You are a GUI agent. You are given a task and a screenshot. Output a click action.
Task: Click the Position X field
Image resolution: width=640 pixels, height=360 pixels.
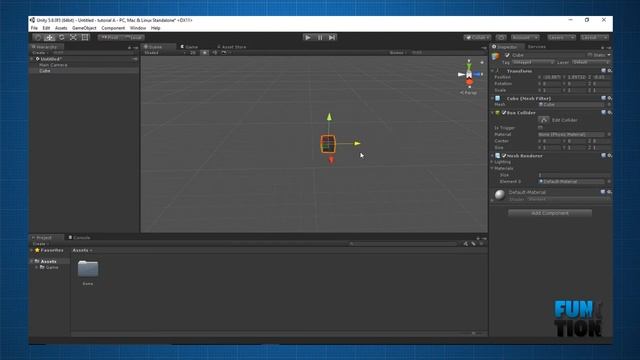551,77
